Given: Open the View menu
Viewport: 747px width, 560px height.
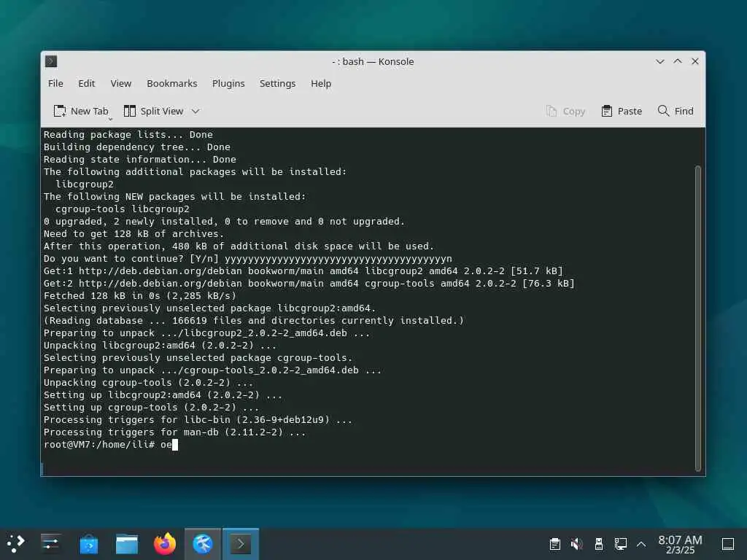Looking at the screenshot, I should click(121, 83).
